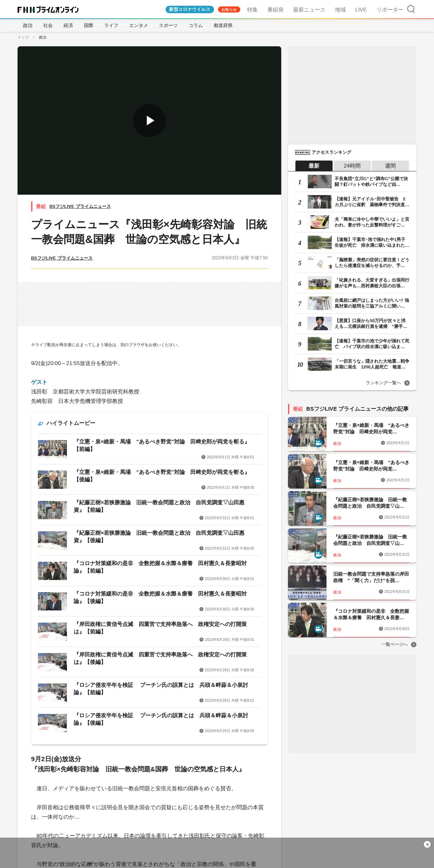Image resolution: width=434 pixels, height=868 pixels.
Task: Select ライフ category
Action: (111, 26)
